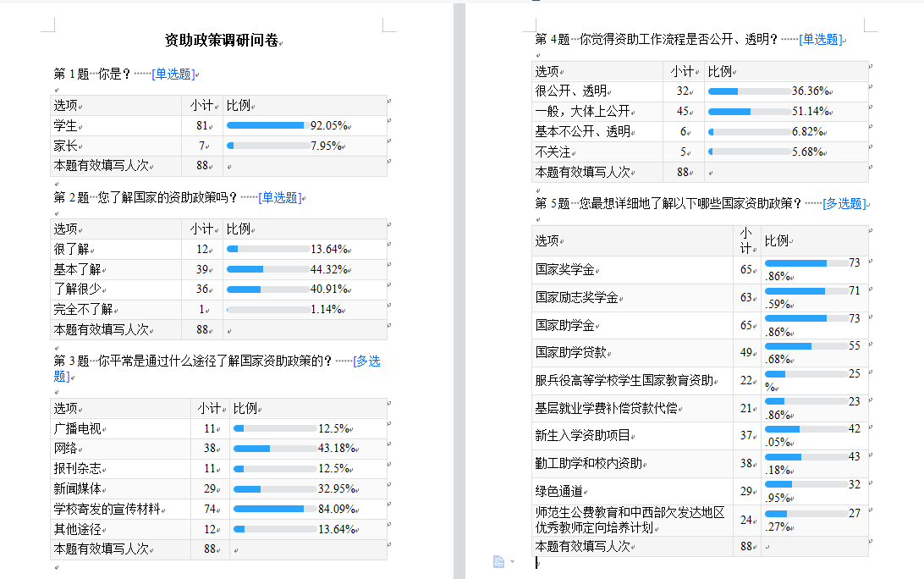Click the 家长 option cell
The image size is (924, 579).
tap(66, 146)
